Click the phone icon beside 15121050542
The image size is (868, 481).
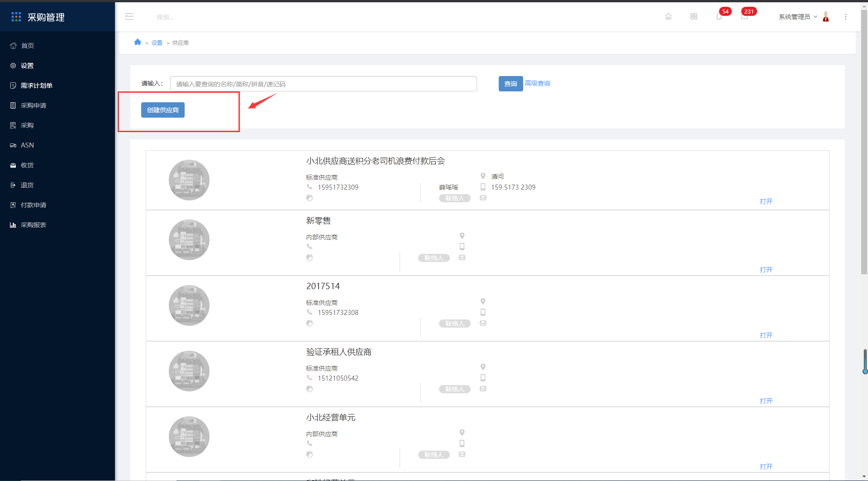pos(310,378)
